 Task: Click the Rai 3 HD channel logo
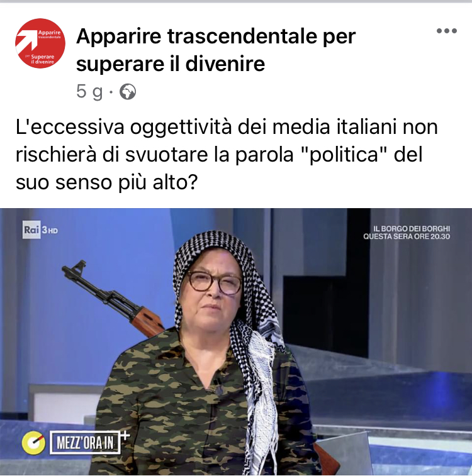40,230
